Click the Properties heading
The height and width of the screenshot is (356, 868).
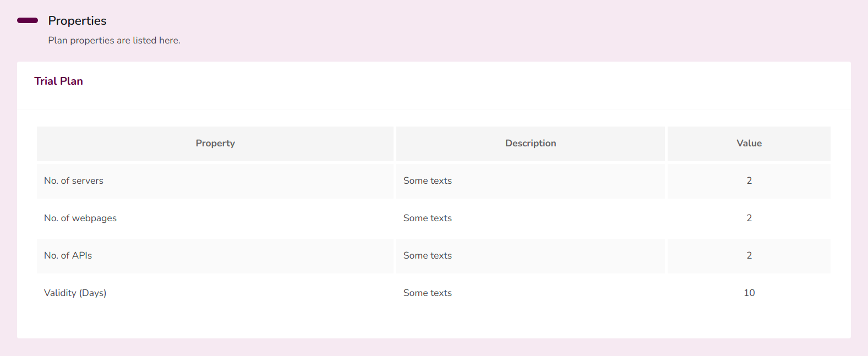(77, 20)
